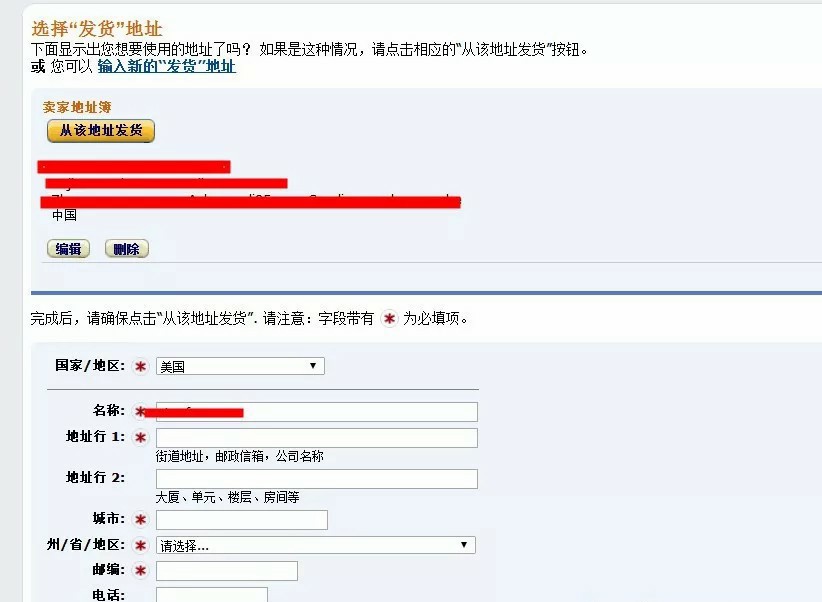Click the asterisk icon in the 为必填项 note
The height and width of the screenshot is (602, 822).
(389, 318)
